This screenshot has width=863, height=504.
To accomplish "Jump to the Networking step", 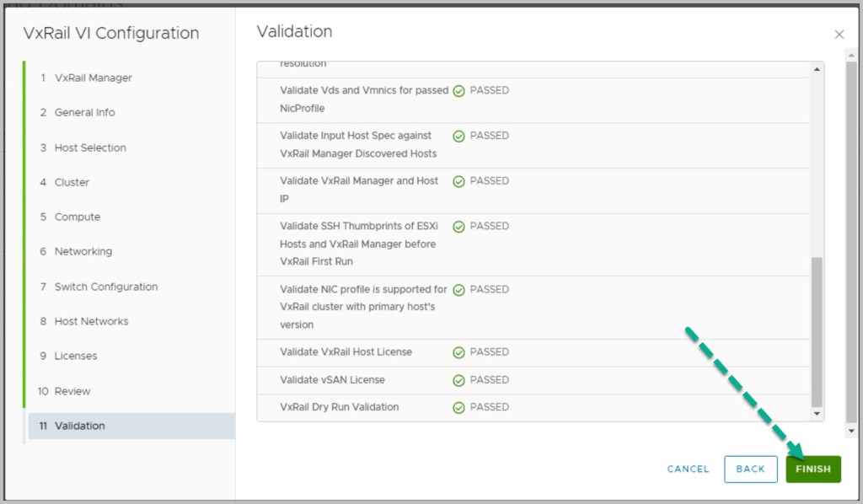I will (83, 251).
